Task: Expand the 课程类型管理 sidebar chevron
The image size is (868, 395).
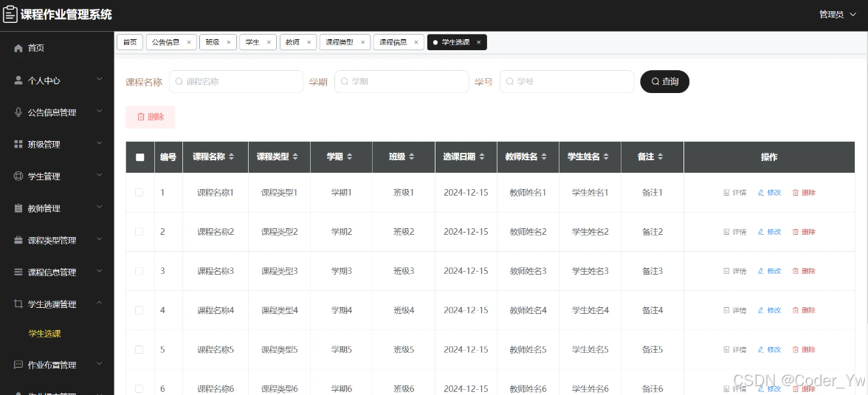Action: click(99, 239)
